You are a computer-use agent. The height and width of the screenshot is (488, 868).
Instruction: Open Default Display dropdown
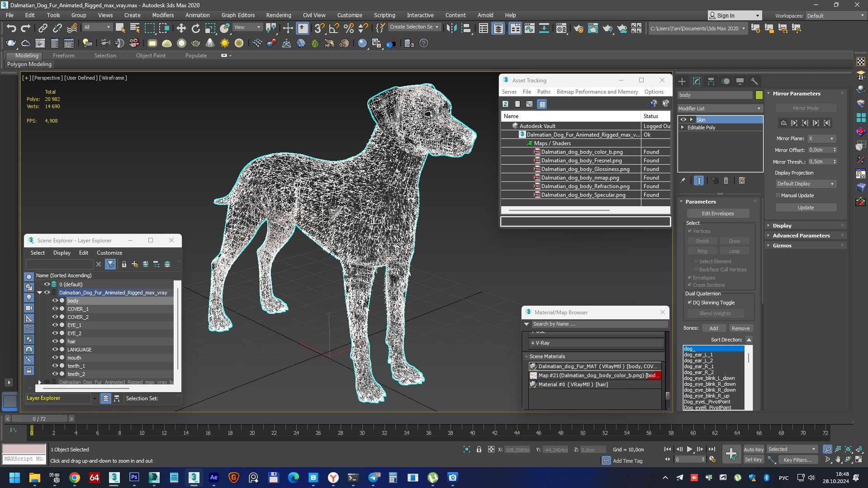806,184
